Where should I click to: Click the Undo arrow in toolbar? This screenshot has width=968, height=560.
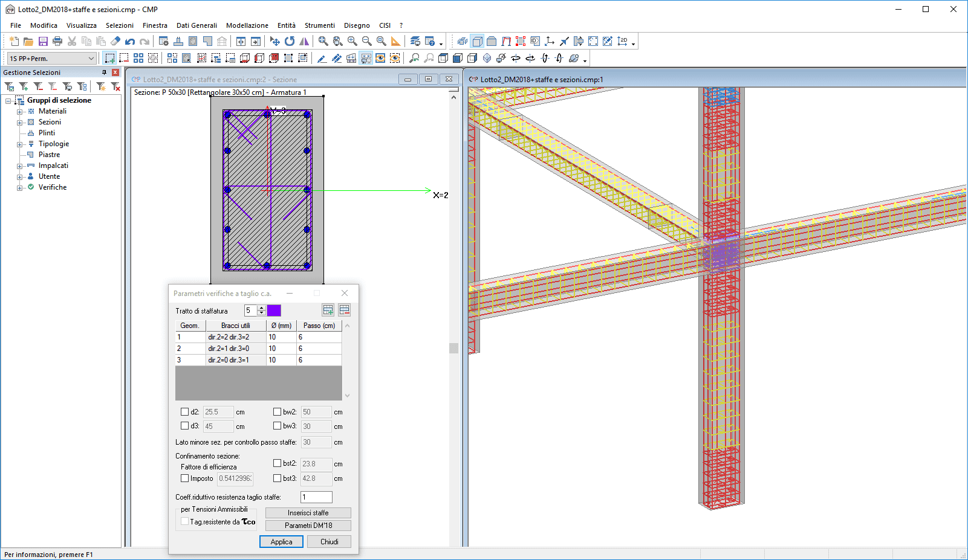(x=130, y=42)
